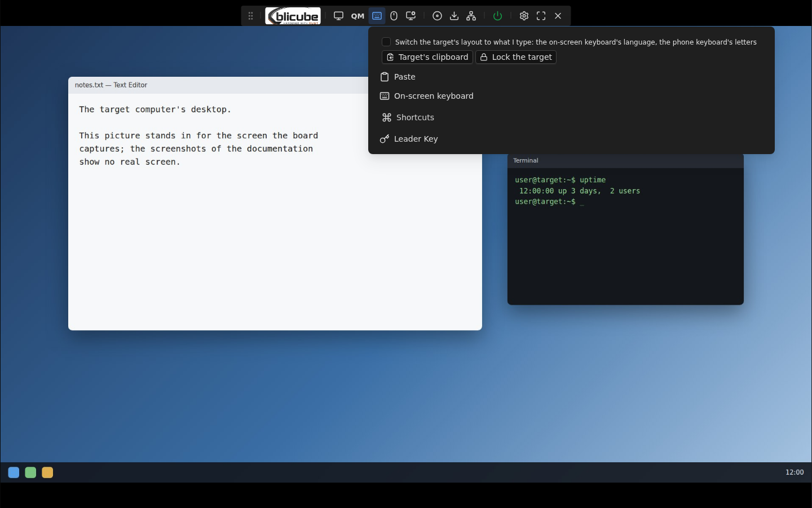Click the blicube logo
The width and height of the screenshot is (812, 508).
tap(293, 16)
